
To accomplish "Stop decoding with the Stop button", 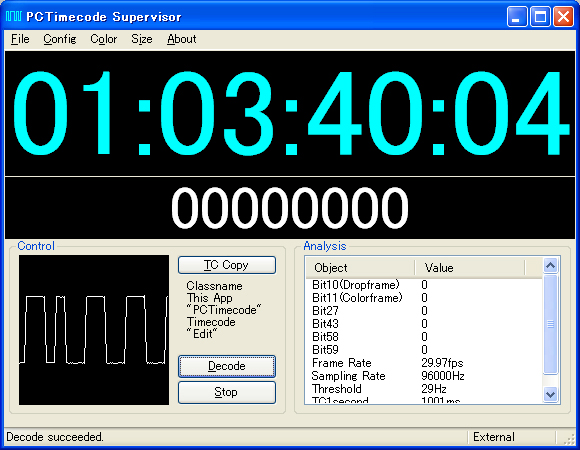I will pyautogui.click(x=227, y=392).
